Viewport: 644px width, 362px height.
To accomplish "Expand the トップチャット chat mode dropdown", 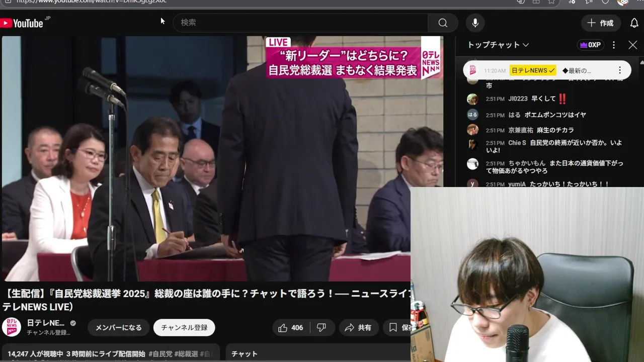I will coord(498,45).
